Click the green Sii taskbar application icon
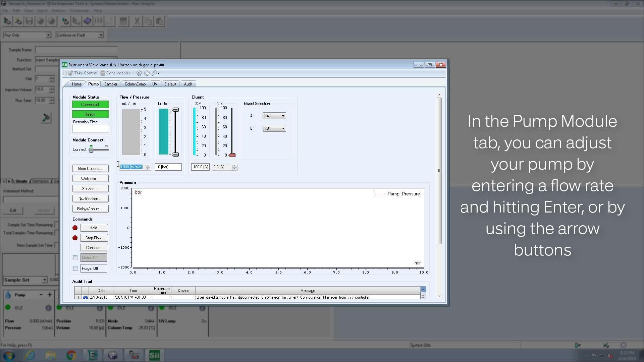 (154, 355)
